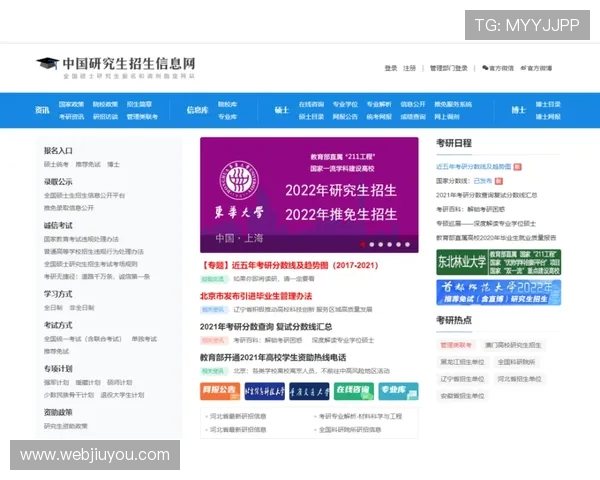This screenshot has height=480, width=600.
Task: Click 非全日制 under 学习方式
Action: pos(82,307)
